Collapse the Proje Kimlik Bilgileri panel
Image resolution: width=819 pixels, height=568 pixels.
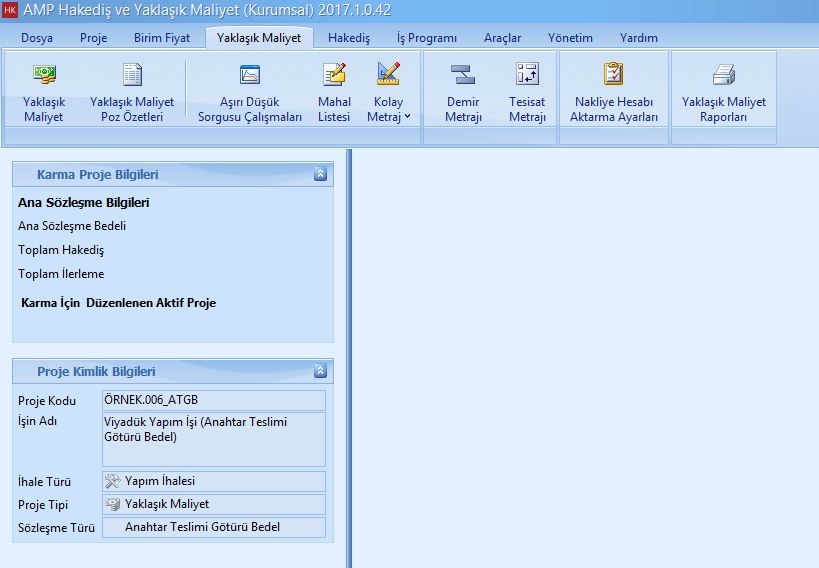(x=320, y=371)
